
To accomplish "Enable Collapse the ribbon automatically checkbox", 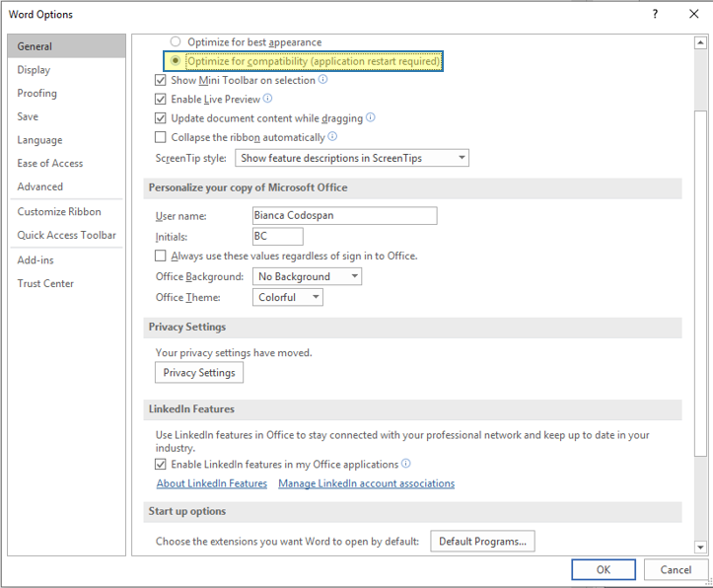I will [x=160, y=137].
